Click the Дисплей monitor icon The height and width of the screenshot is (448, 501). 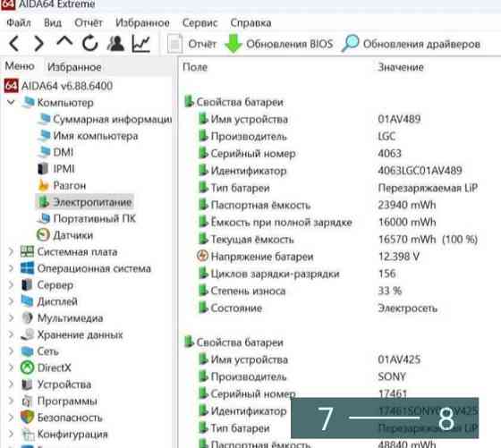[x=27, y=301]
